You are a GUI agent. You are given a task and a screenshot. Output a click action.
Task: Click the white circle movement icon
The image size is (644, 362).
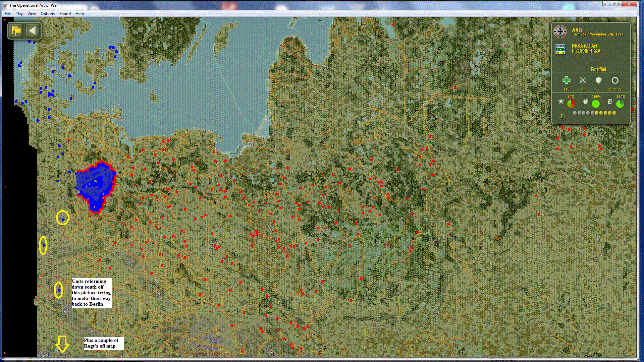tap(615, 80)
